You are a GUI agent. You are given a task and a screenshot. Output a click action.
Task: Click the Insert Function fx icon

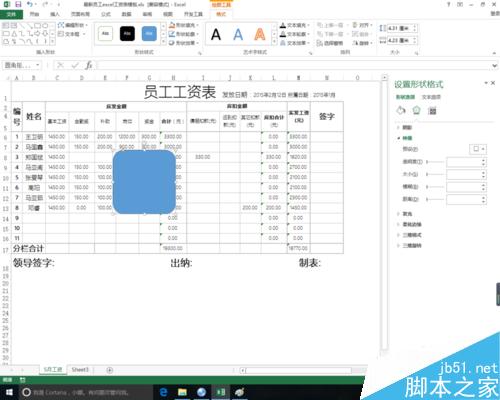pos(89,65)
